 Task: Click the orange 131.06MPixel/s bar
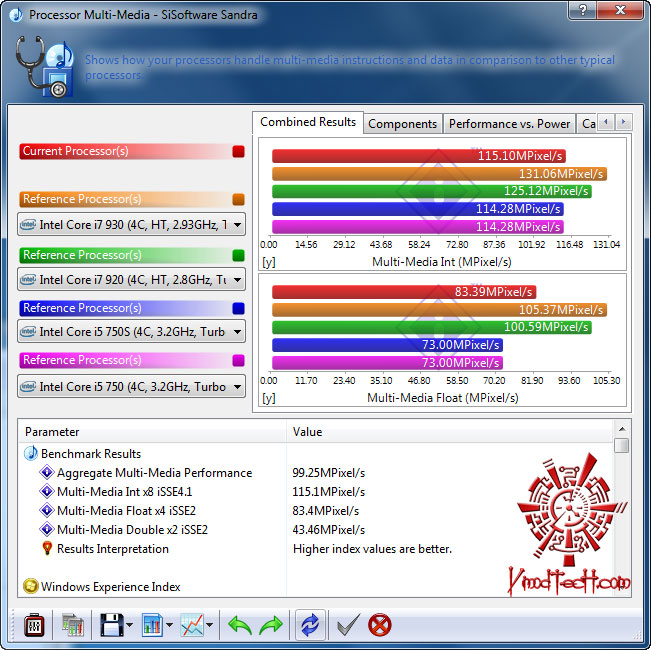[x=439, y=173]
